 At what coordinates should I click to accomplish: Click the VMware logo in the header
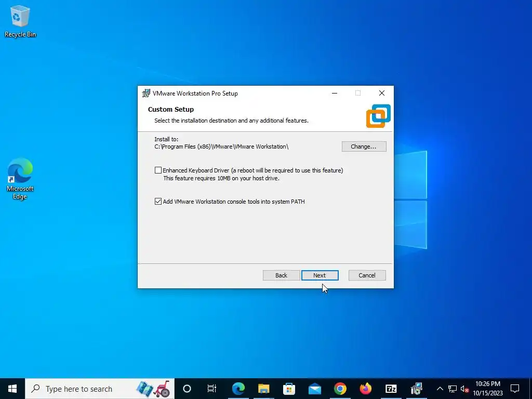click(378, 116)
